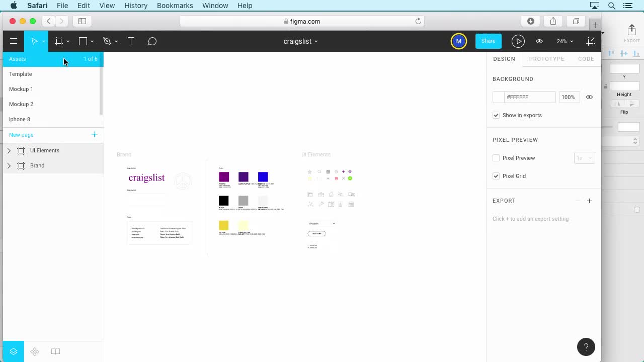This screenshot has width=644, height=362.
Task: Click the help question mark button
Action: (586, 347)
